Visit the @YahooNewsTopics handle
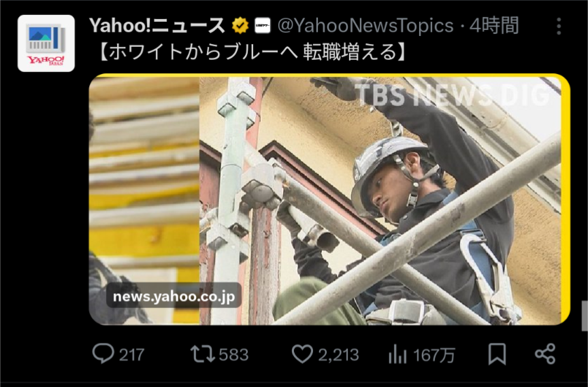The height and width of the screenshot is (387, 588). pyautogui.click(x=365, y=26)
